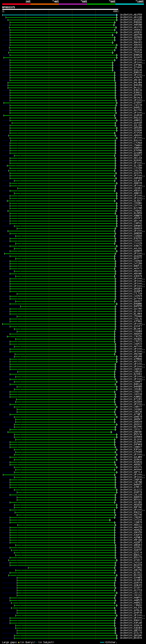Viewport: 146px width, 644px height.
Task: Open the UniRef100_B4LHB4 entry
Action: 131,82
